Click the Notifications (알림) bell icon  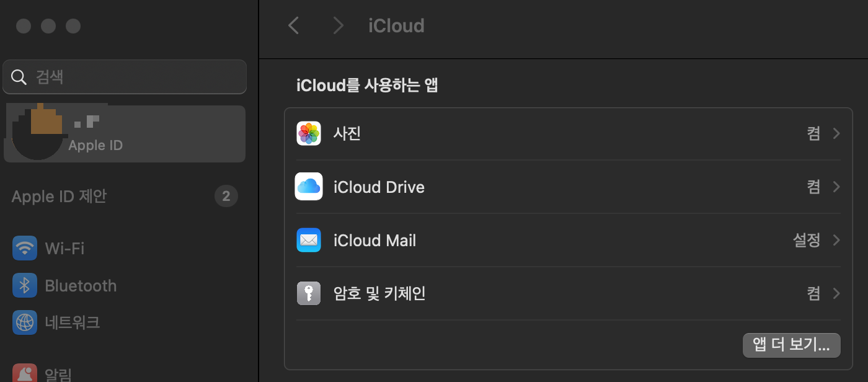point(25,373)
